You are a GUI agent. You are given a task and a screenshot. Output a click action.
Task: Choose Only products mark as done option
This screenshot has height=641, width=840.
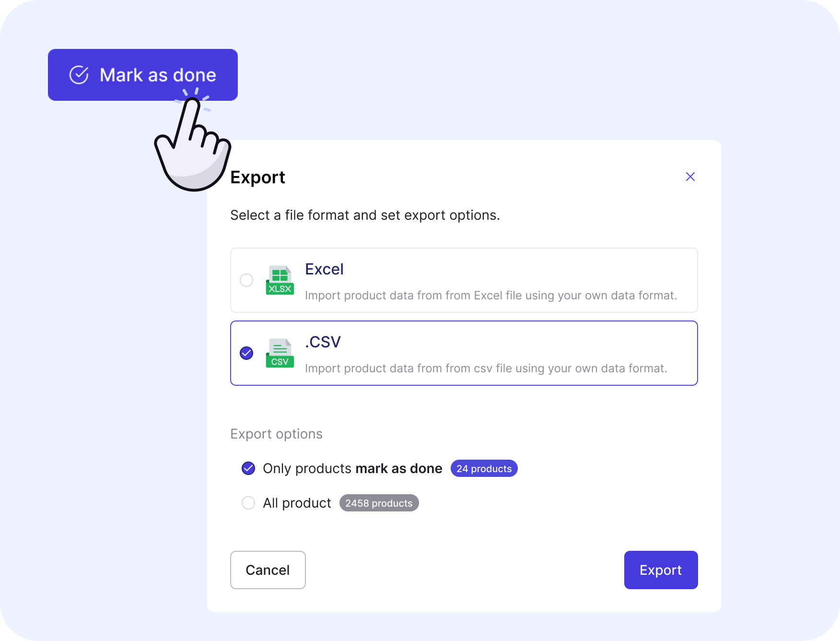(x=248, y=468)
